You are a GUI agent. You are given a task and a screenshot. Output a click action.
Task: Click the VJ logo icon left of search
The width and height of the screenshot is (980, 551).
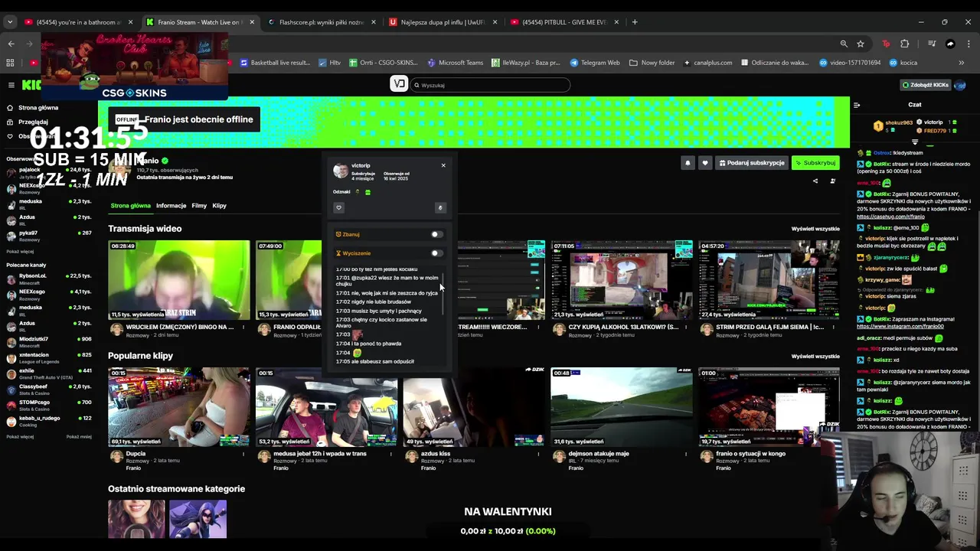(399, 84)
